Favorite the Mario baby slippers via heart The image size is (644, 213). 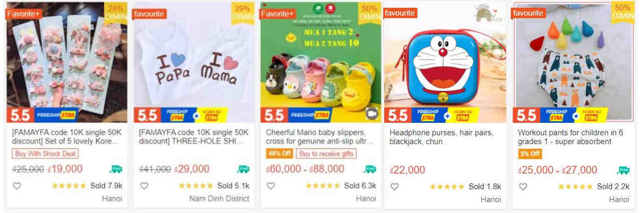271,186
